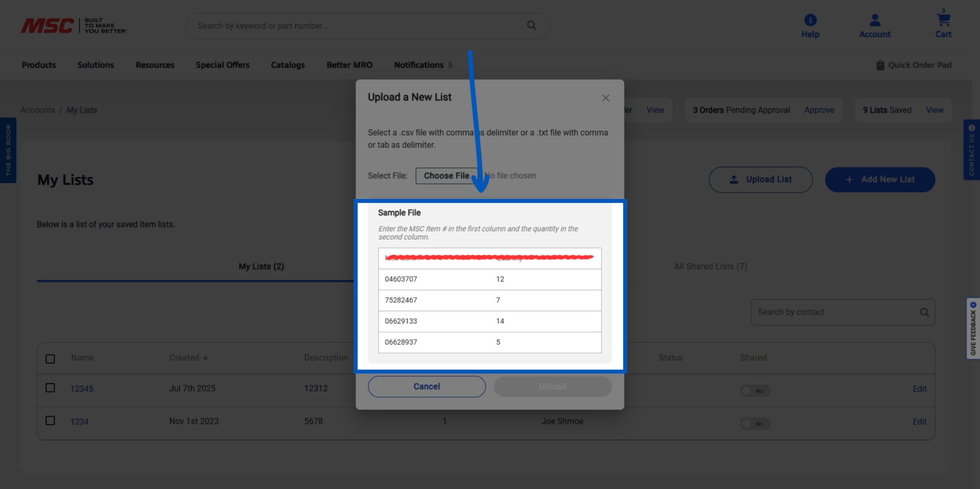Image resolution: width=980 pixels, height=489 pixels.
Task: Open the Give Feedback side tab
Action: (x=973, y=328)
